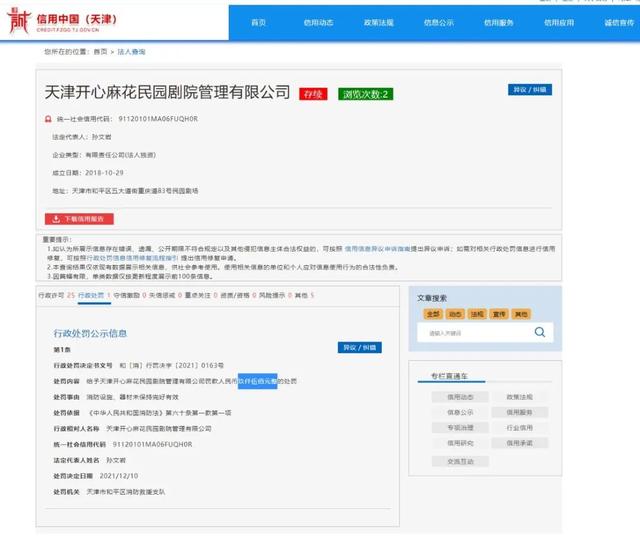Viewport: 640px width, 539px height.
Task: Open 诚信宣传 in the blue top navigation
Action: click(619, 22)
